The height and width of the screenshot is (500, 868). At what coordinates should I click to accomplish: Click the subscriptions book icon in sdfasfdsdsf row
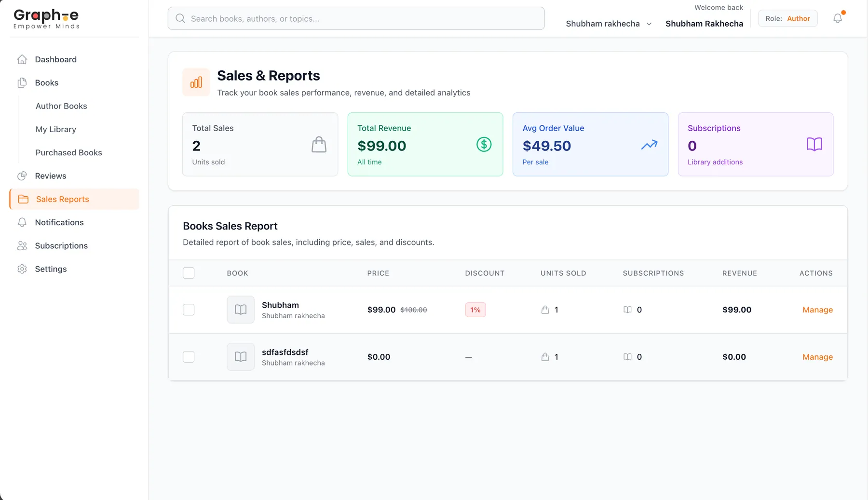[x=627, y=357]
